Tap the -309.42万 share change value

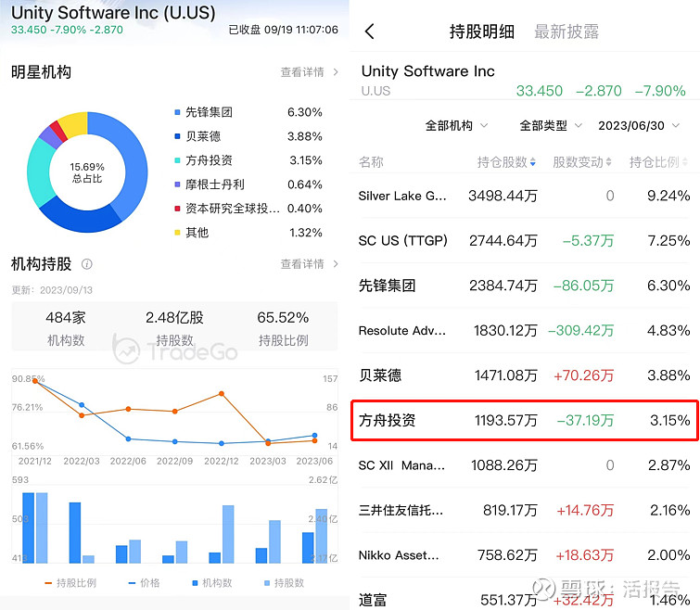coord(580,331)
